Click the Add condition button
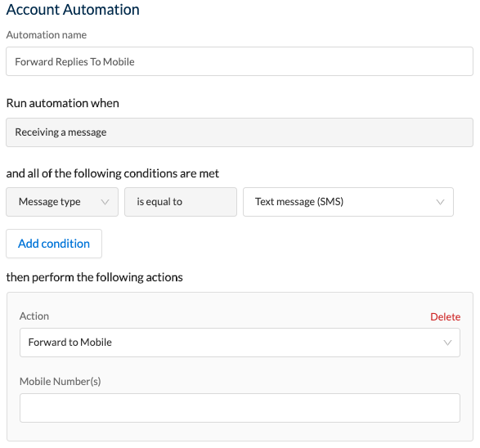 54,244
